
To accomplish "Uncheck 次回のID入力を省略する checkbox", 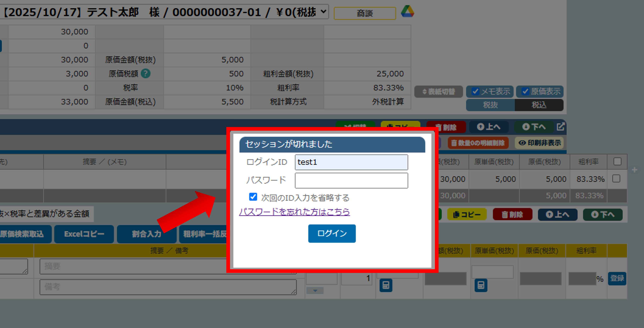I will tap(253, 197).
